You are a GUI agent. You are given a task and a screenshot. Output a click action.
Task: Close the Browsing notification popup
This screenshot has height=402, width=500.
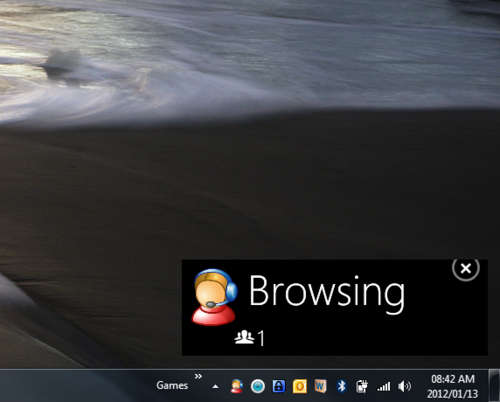(x=466, y=268)
